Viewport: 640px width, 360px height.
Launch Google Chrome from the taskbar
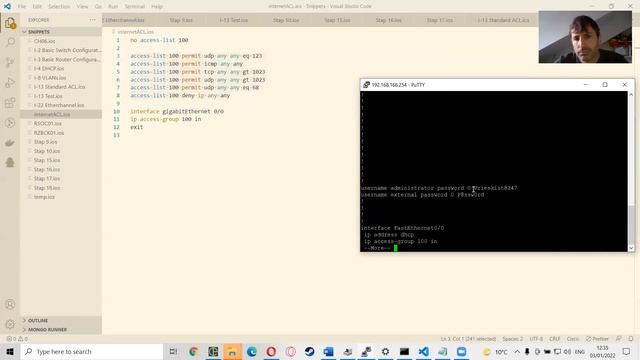193,351
